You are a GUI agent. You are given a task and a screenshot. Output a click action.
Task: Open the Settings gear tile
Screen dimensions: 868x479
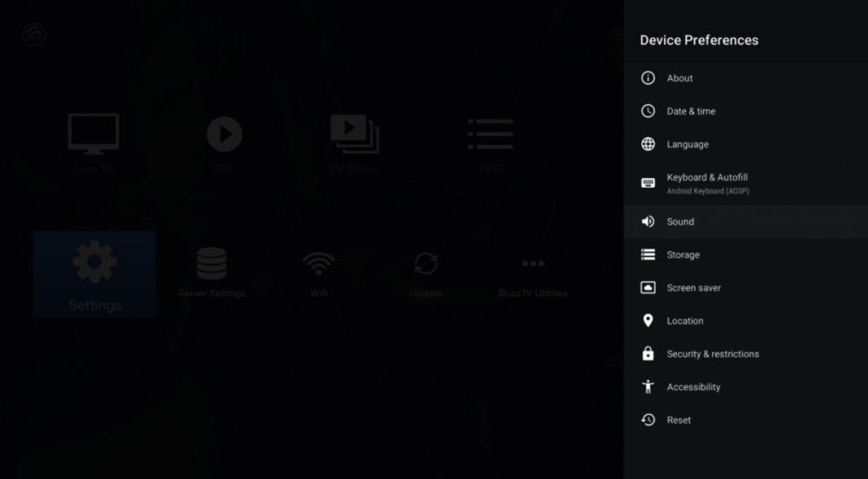tap(95, 274)
